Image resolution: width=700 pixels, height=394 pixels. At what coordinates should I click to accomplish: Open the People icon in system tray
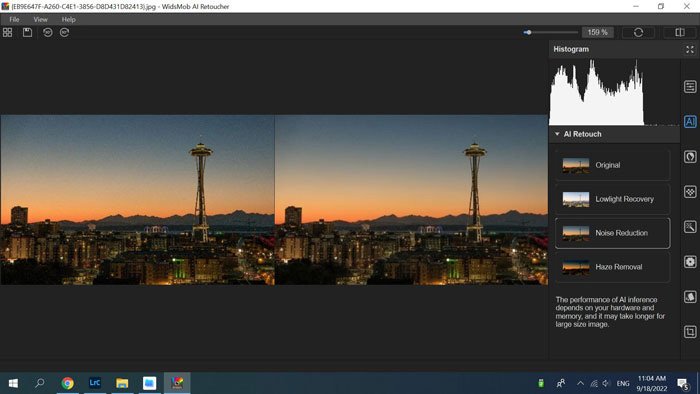(561, 383)
